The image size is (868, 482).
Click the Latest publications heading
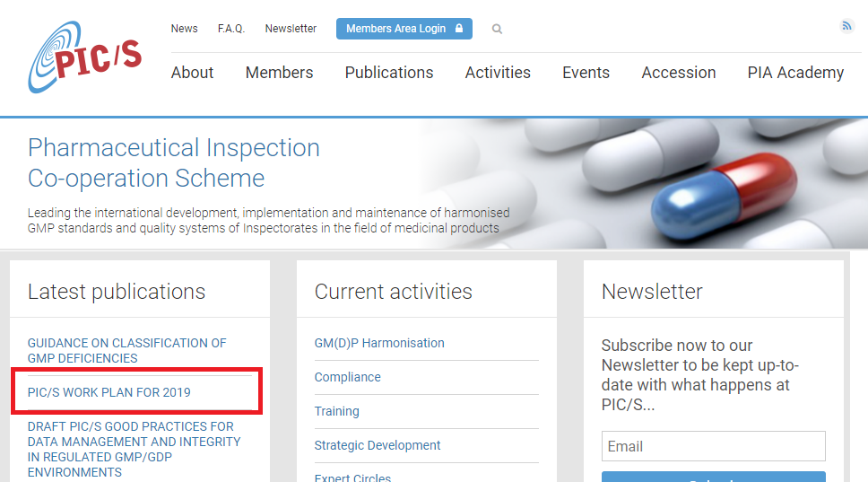[x=117, y=292]
